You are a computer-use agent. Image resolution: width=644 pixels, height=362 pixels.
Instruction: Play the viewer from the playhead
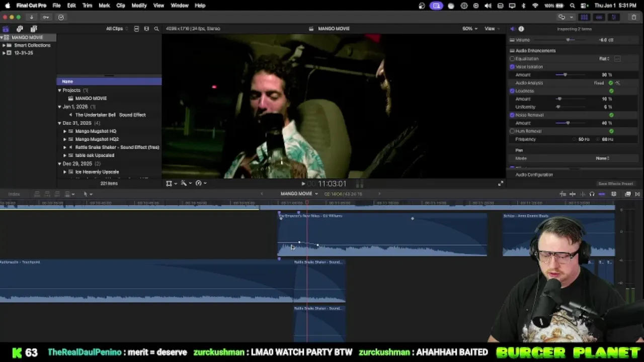(x=303, y=184)
